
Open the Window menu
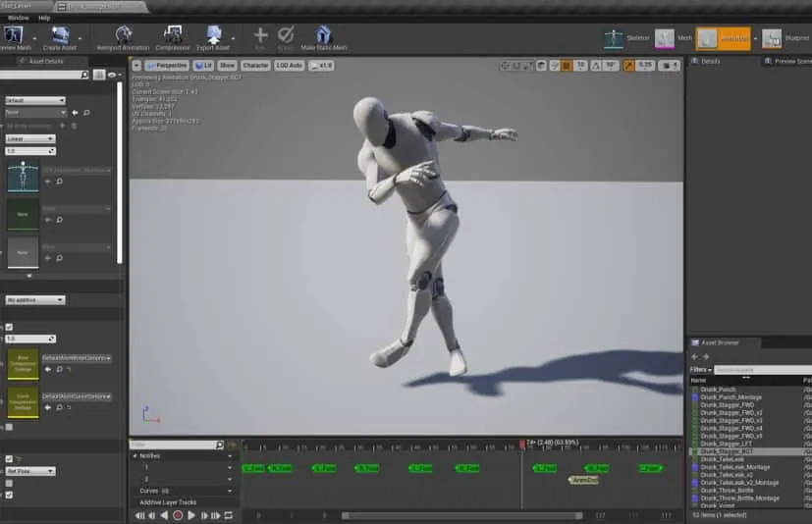(17, 18)
